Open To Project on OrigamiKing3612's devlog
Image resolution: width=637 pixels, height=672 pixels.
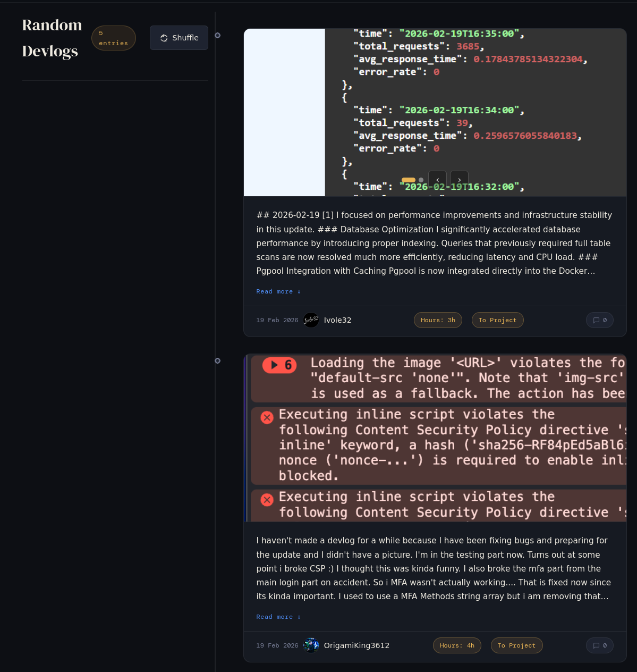(516, 645)
